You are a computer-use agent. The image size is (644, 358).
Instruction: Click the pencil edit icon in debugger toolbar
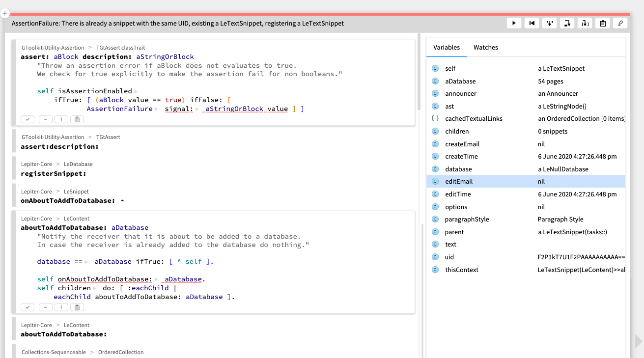[620, 23]
